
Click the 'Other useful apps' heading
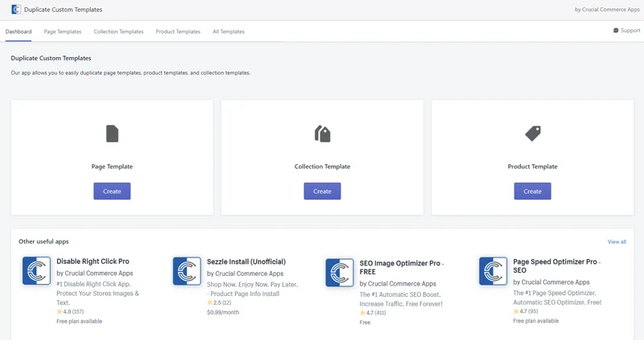(43, 242)
